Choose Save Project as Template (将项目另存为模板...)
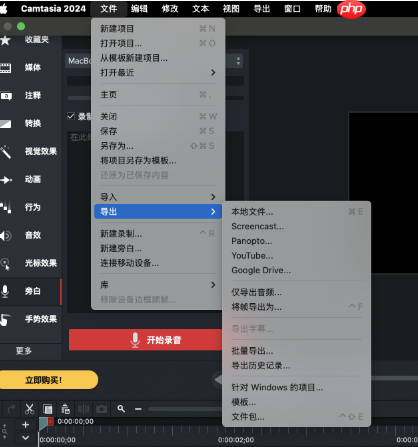The image size is (418, 447). 158,160
